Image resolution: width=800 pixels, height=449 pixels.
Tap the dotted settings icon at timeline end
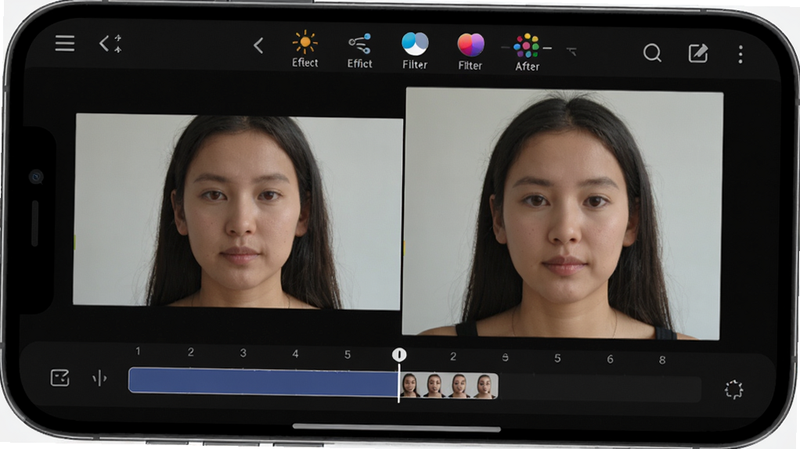click(x=734, y=389)
